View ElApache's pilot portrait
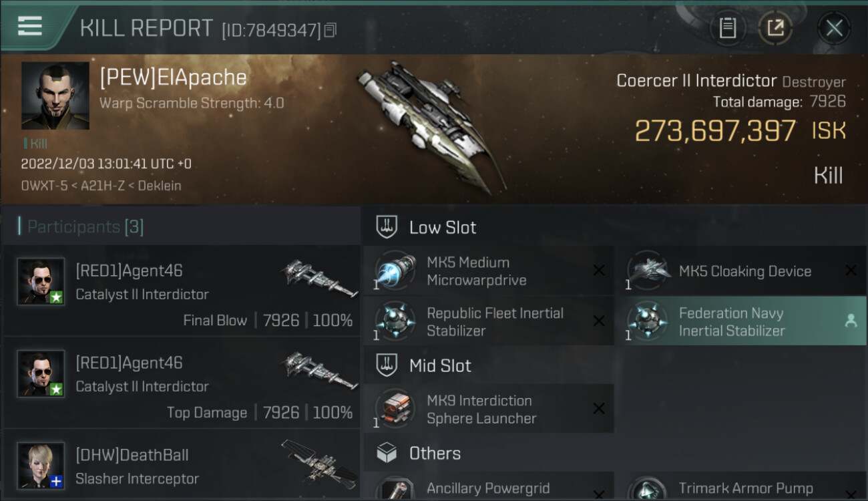 (x=55, y=96)
